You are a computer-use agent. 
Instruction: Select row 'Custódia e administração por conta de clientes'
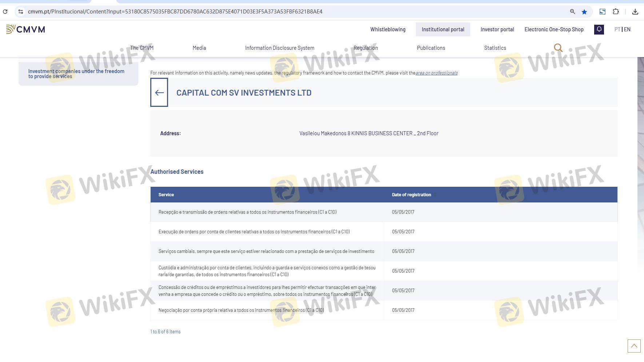pos(384,271)
